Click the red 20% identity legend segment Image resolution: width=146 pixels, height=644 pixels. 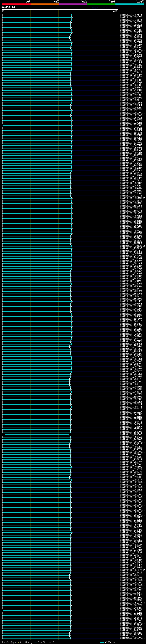point(16,4)
